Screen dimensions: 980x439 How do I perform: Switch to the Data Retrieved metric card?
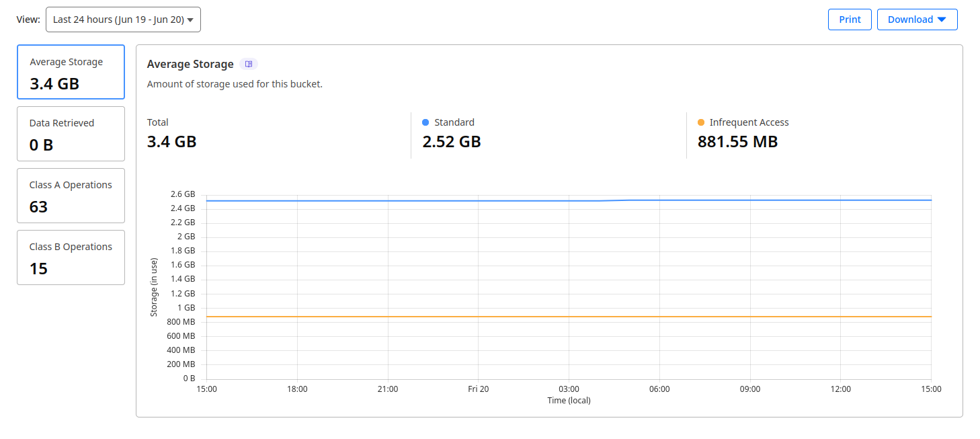click(71, 134)
